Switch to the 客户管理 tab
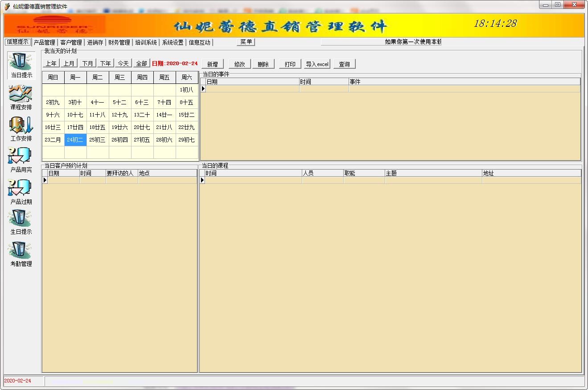This screenshot has width=588, height=390. tap(71, 42)
